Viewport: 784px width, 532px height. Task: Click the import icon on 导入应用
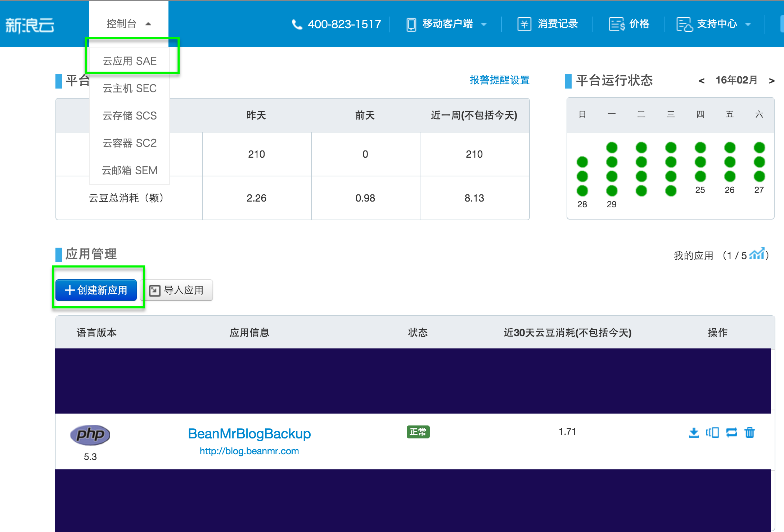click(154, 290)
